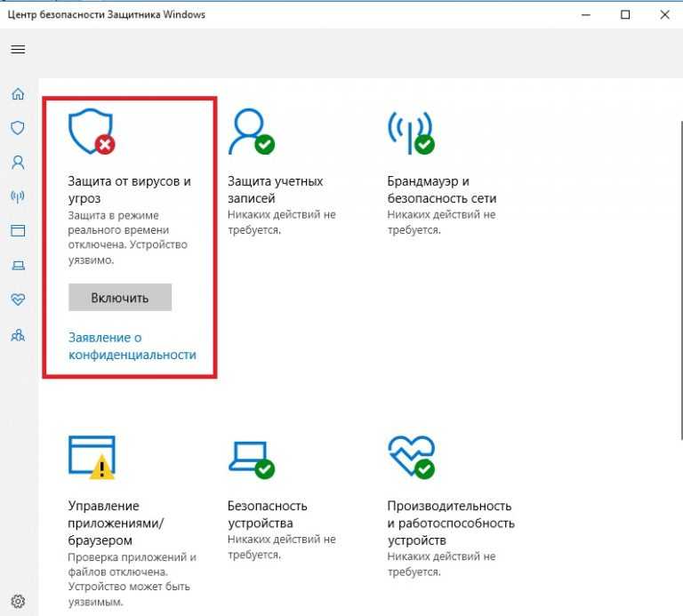This screenshot has height=616, width=683.
Task: Select the device health heart sidebar icon
Action: 18,299
